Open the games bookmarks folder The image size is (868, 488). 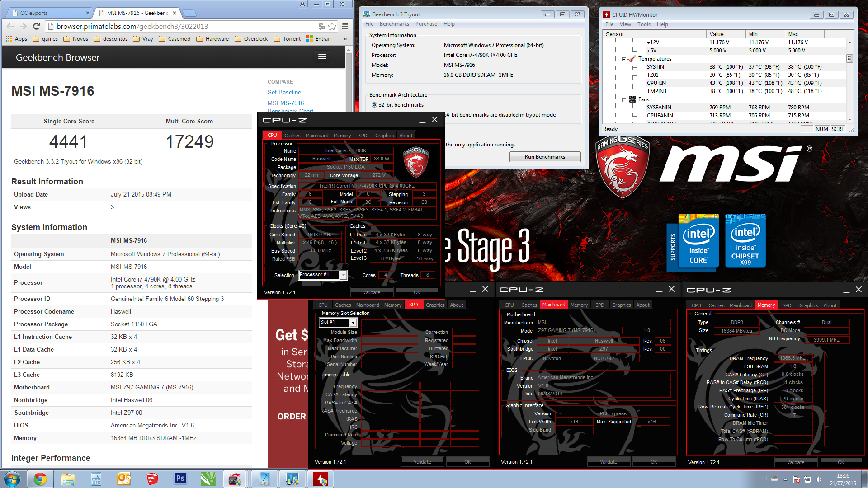(45, 39)
